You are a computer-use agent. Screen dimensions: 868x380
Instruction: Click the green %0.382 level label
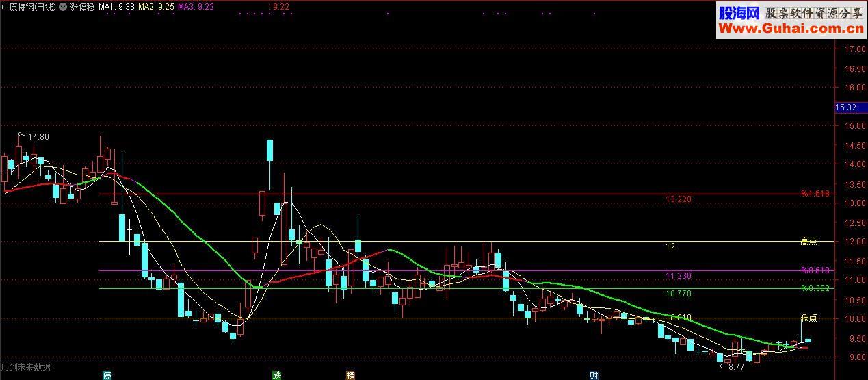pos(815,288)
